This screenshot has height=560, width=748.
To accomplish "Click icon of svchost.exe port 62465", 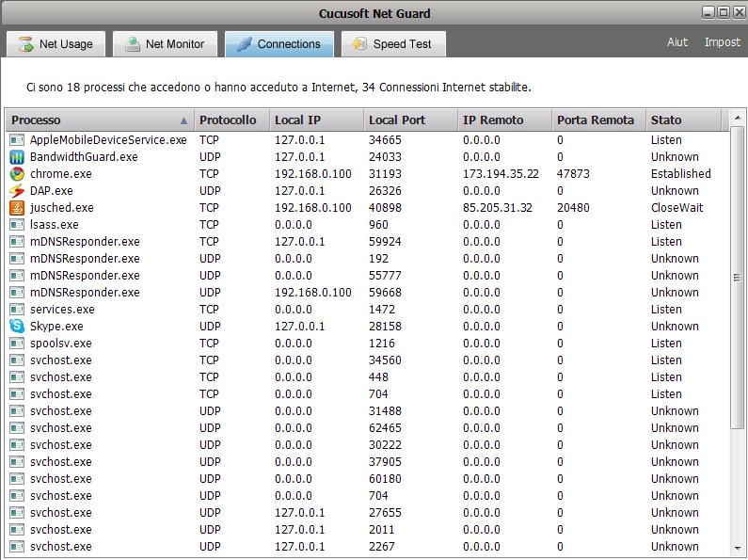I will (17, 428).
